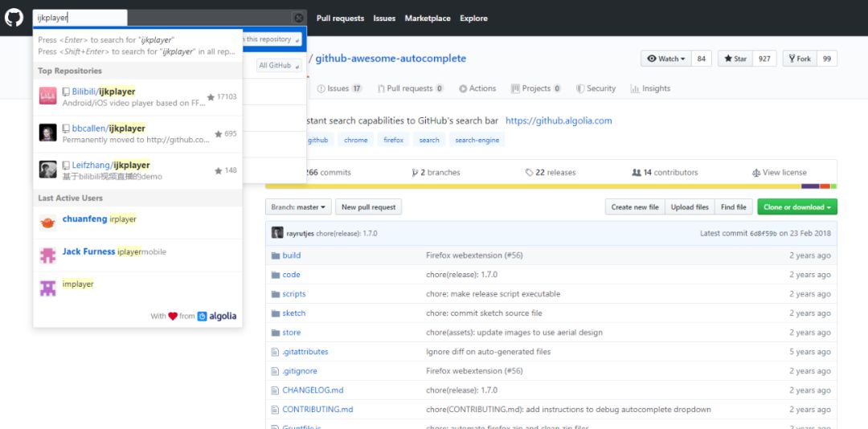Star the repository

click(735, 59)
